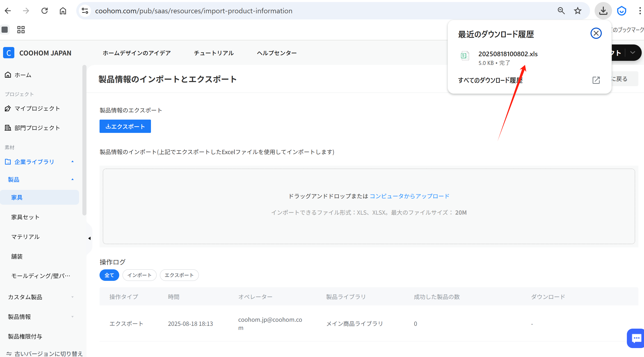
Task: Open the blue shield extension icon
Action: tap(621, 11)
